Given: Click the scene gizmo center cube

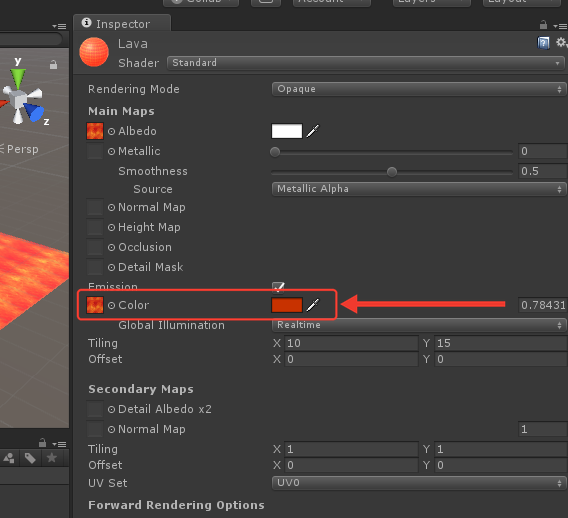Looking at the screenshot, I should pos(17,99).
